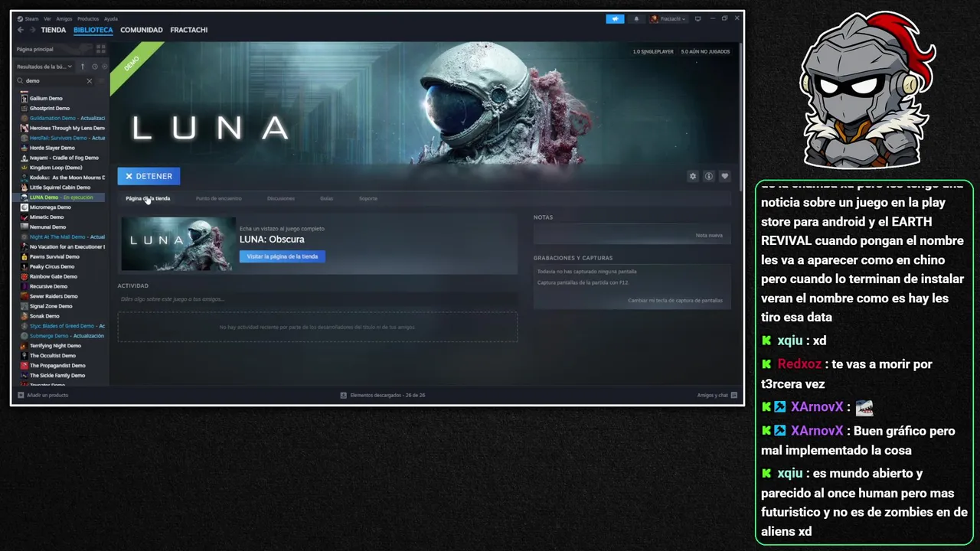Open game settings gear icon

(693, 176)
